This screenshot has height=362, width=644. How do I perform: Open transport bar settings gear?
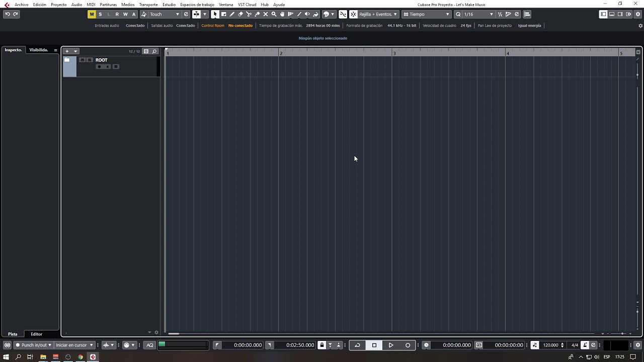637,345
